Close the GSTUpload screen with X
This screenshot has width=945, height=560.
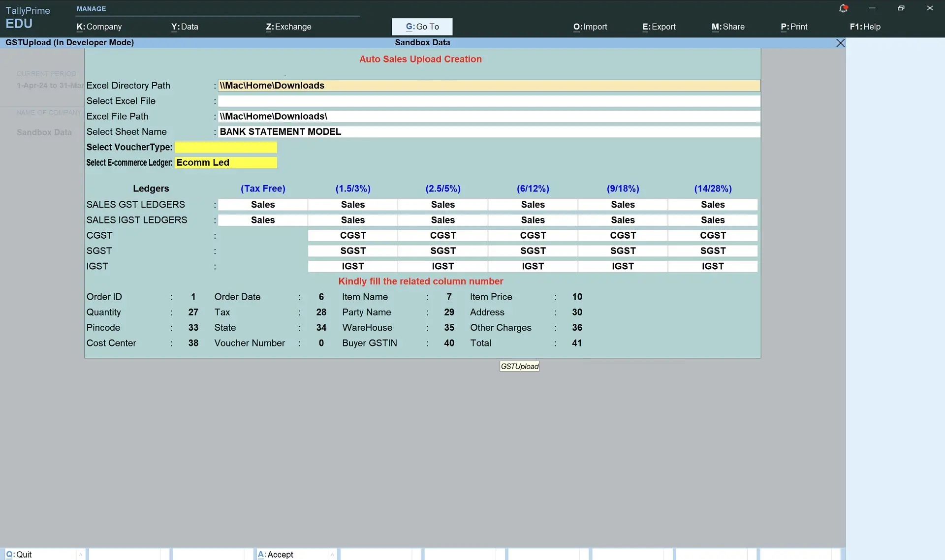pos(840,43)
